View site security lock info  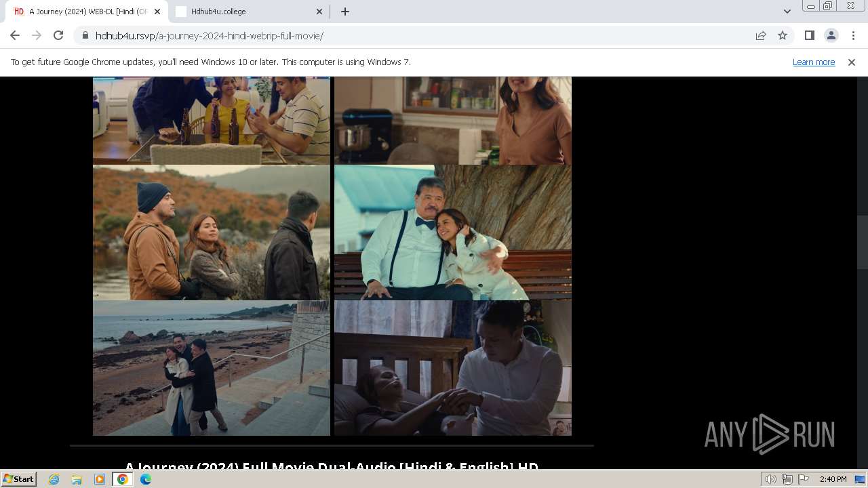click(x=85, y=35)
